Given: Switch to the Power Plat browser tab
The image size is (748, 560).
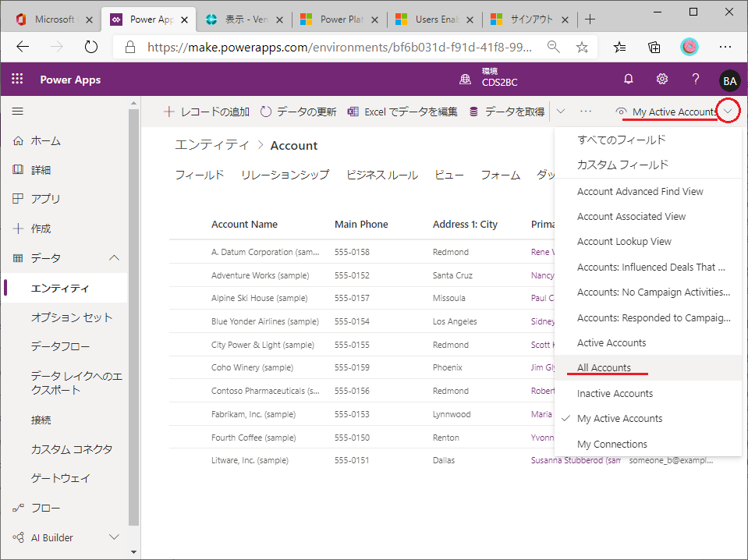Looking at the screenshot, I should coord(339,19).
